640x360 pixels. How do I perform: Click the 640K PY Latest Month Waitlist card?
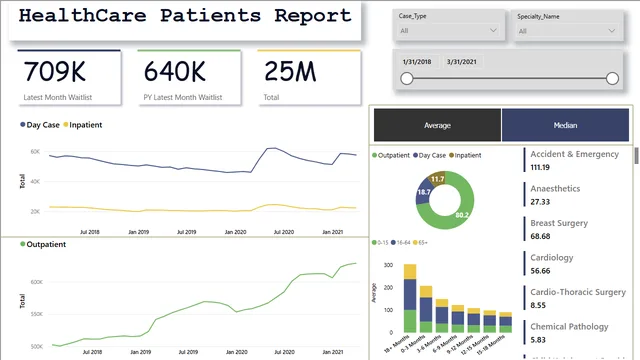click(189, 78)
